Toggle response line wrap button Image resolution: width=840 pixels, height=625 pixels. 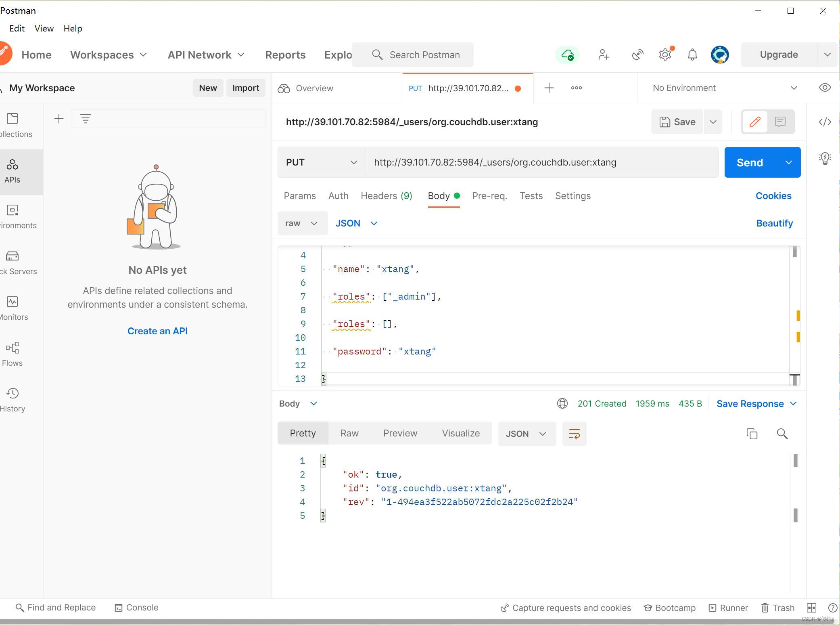click(574, 434)
